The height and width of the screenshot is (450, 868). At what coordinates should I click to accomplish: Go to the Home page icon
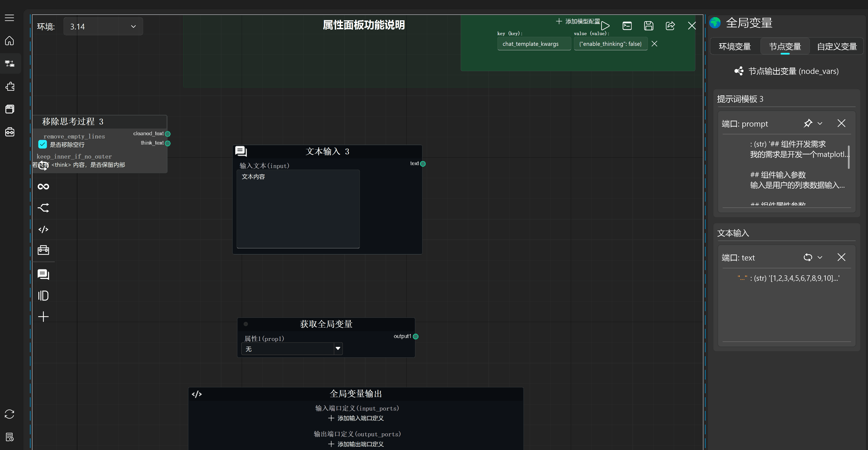click(9, 41)
